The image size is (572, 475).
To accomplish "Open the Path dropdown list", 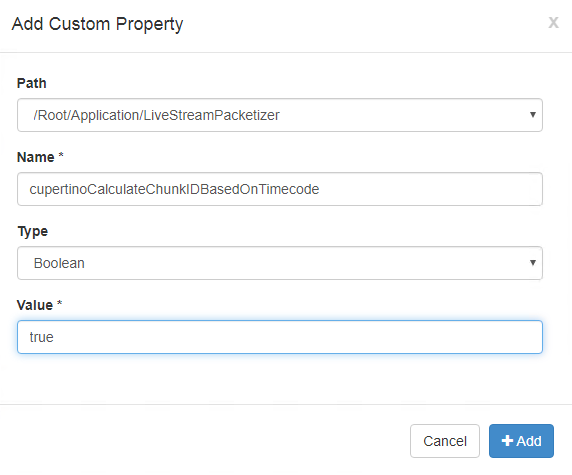I will 280,115.
